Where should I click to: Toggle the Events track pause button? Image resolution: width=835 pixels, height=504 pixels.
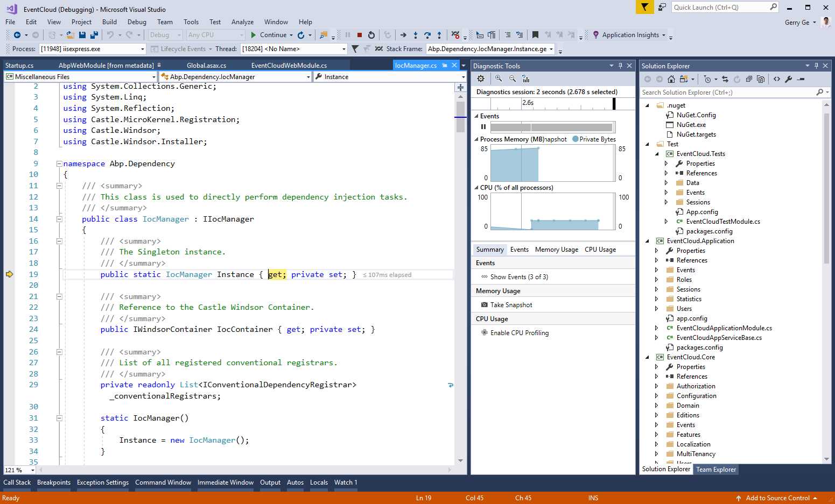(483, 127)
